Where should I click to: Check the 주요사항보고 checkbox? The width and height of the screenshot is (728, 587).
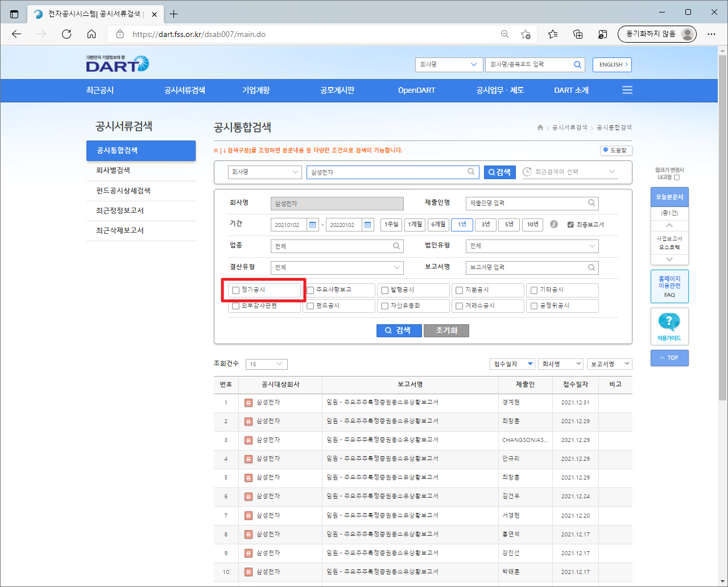pyautogui.click(x=311, y=290)
